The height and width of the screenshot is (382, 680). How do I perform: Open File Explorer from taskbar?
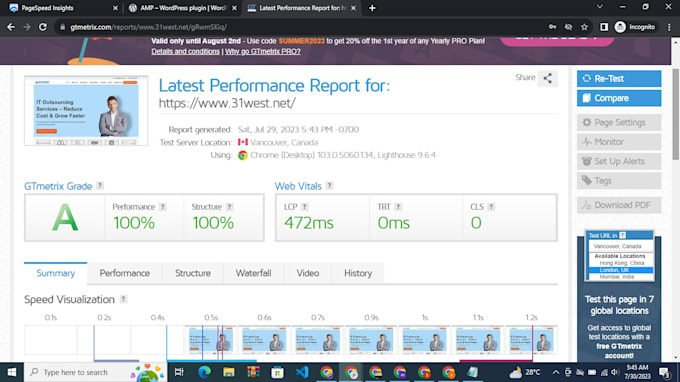[229, 372]
